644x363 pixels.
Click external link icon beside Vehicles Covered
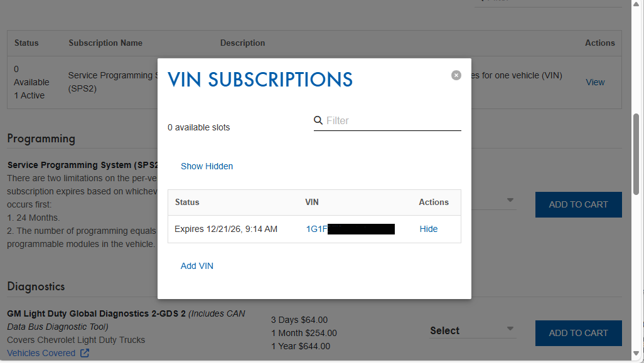pos(85,353)
